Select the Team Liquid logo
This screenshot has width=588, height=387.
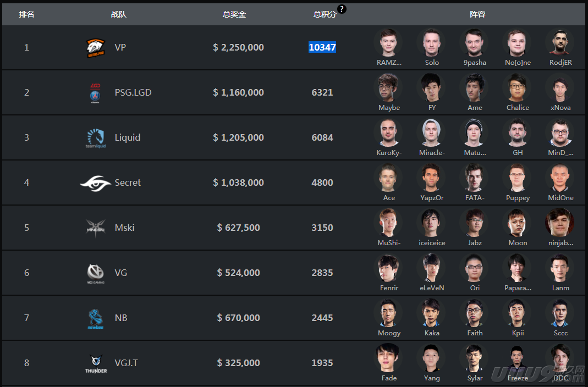[96, 138]
